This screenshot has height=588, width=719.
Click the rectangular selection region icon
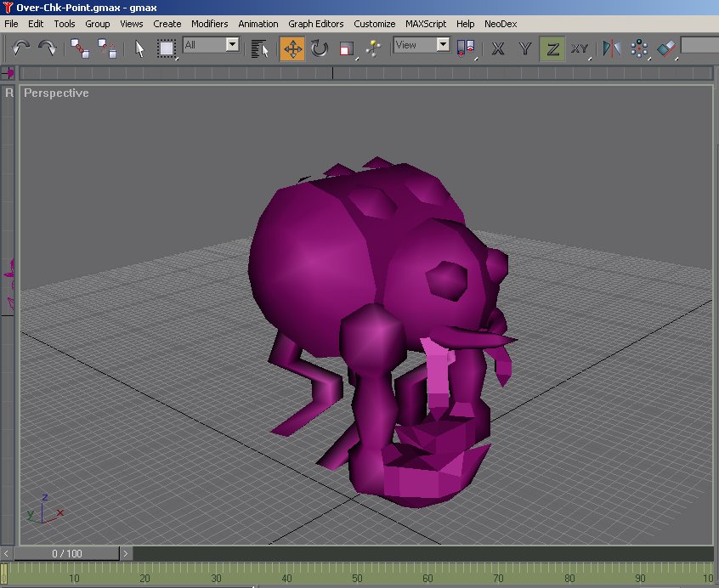(167, 48)
